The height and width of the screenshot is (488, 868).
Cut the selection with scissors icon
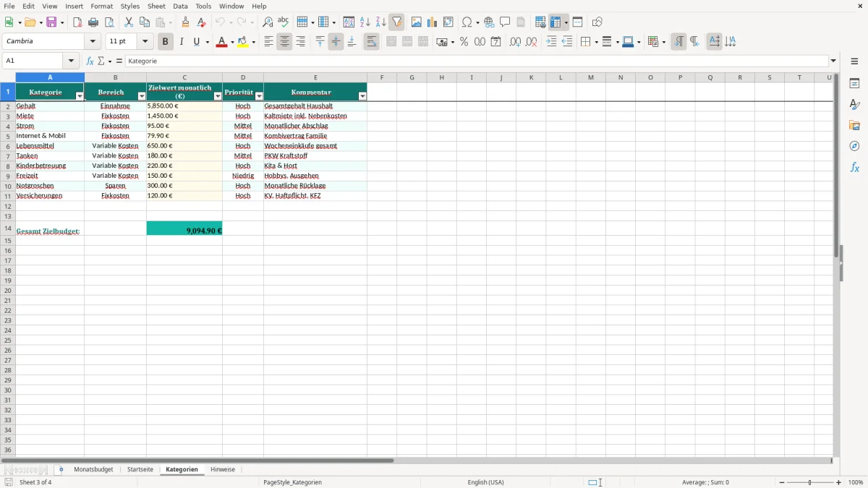click(129, 22)
